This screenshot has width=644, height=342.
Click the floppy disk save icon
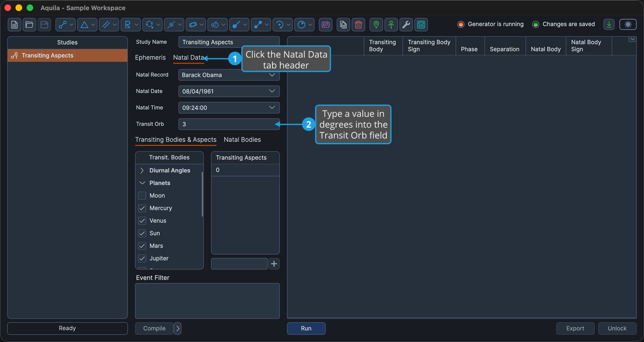(x=44, y=25)
